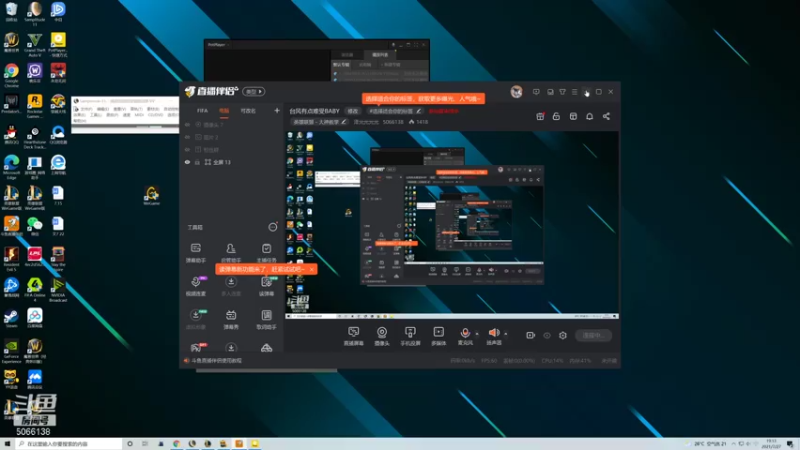
Task: Open title bar main menu
Action: coord(574,92)
